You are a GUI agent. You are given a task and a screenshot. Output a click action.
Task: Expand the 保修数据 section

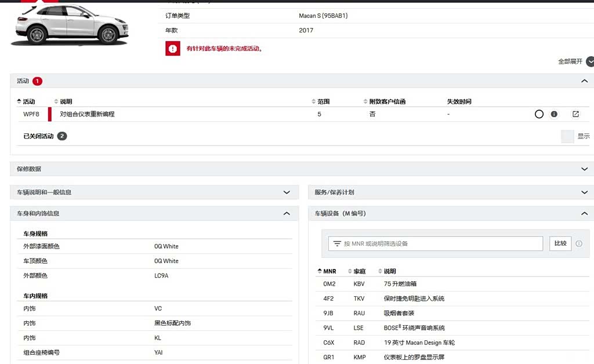tap(585, 169)
